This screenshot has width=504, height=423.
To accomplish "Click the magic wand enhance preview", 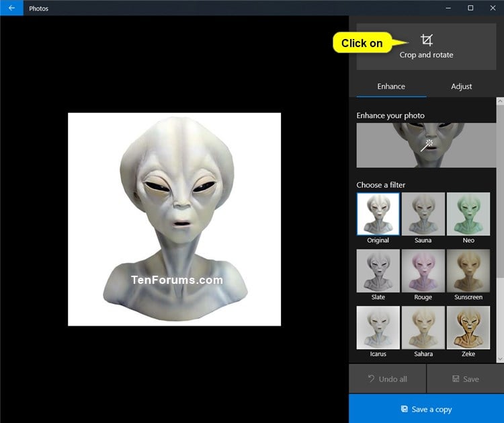I will 426,145.
